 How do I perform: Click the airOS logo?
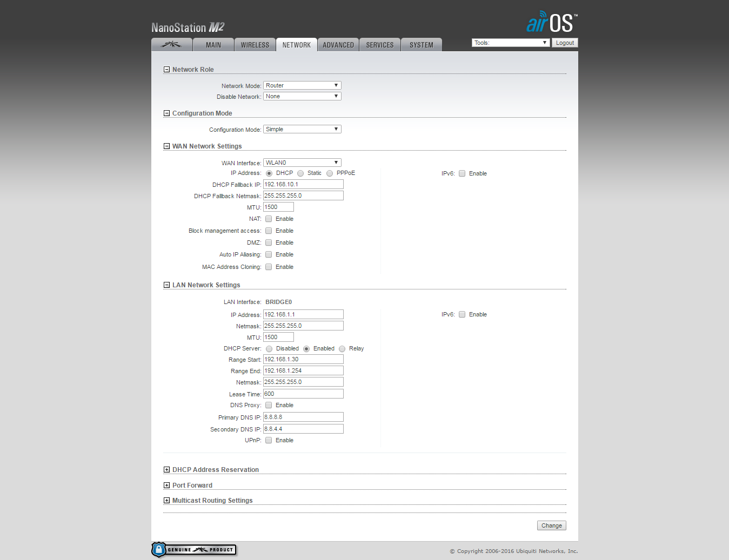552,22
